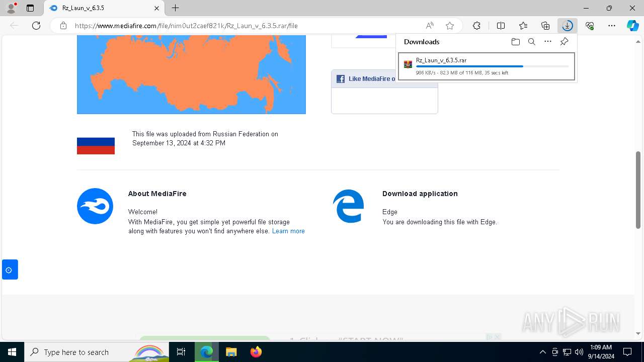Click the address bar URL
644x362 pixels.
(x=186, y=26)
